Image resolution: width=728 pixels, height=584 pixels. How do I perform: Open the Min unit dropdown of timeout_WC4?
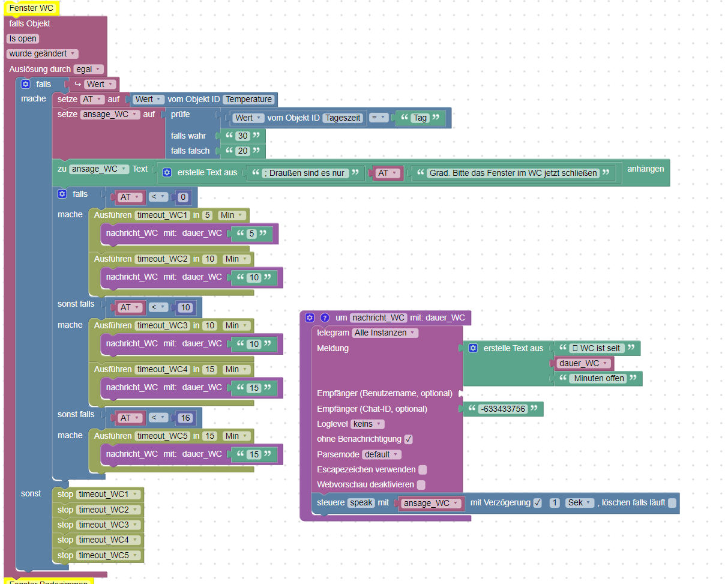pyautogui.click(x=236, y=369)
